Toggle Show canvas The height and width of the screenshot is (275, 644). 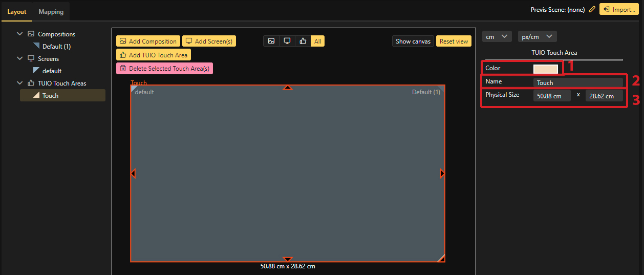[413, 41]
